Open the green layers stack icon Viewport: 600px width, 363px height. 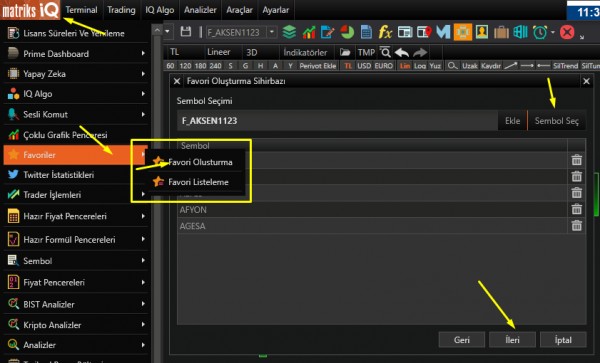coord(290,32)
